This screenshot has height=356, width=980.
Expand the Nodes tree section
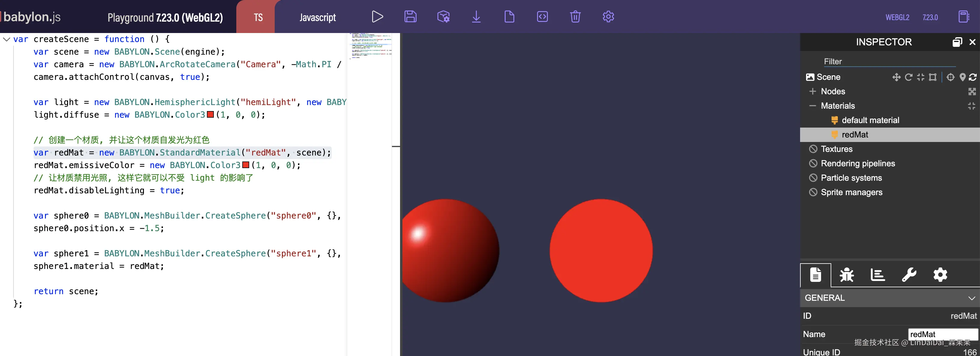813,91
